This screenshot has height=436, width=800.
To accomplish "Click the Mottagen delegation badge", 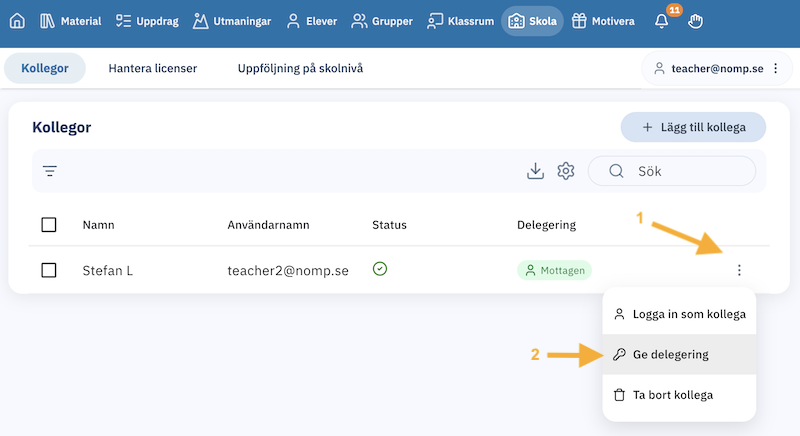I will coord(555,270).
